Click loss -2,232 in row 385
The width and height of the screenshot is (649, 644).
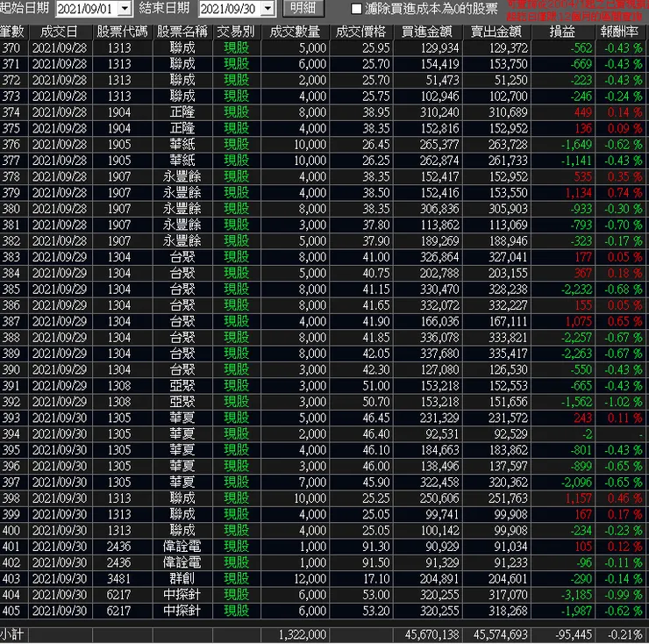point(576,289)
